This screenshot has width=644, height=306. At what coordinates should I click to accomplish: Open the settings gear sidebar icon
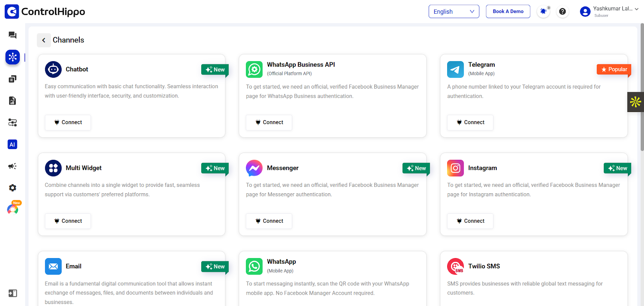tap(12, 188)
